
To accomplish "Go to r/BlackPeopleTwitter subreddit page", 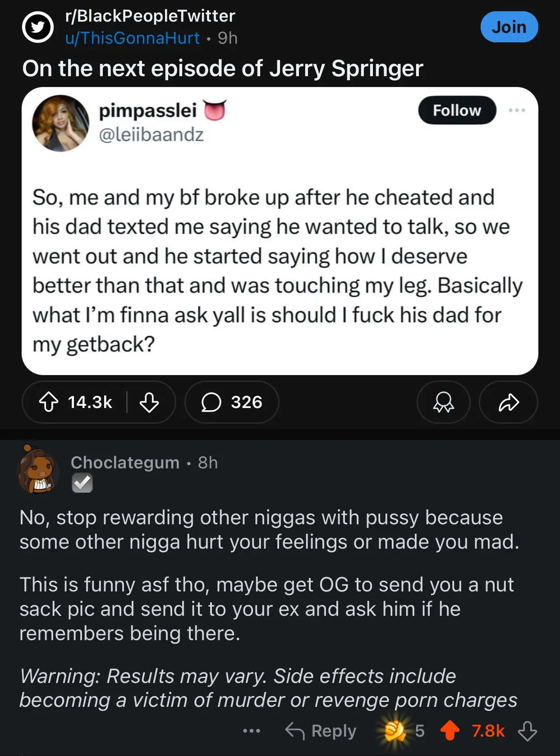I will pyautogui.click(x=150, y=16).
